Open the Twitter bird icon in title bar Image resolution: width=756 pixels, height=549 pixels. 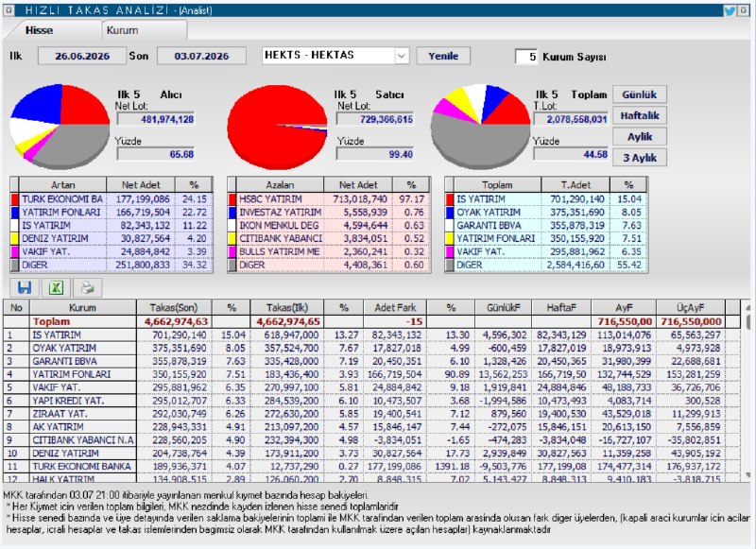pos(730,10)
